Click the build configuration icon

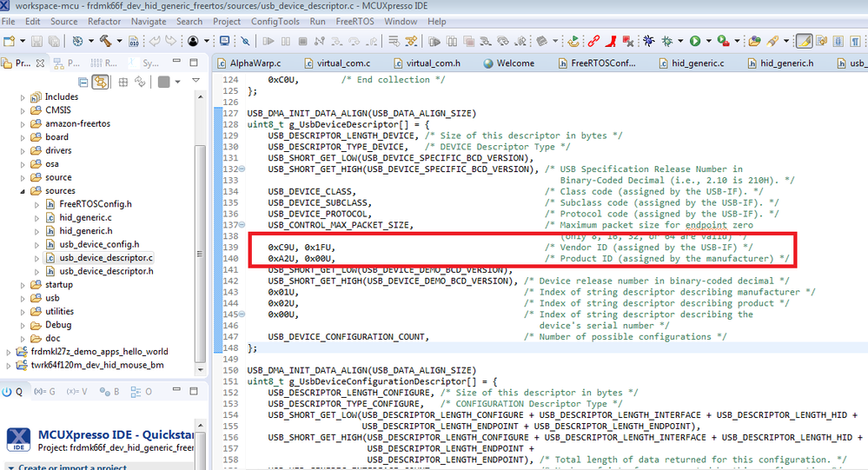point(77,41)
